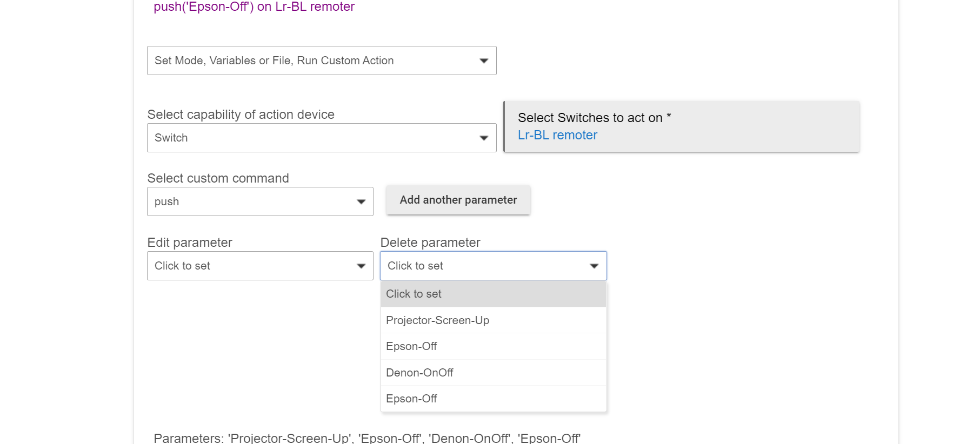Choose Click to set in dropdown list

pos(493,294)
